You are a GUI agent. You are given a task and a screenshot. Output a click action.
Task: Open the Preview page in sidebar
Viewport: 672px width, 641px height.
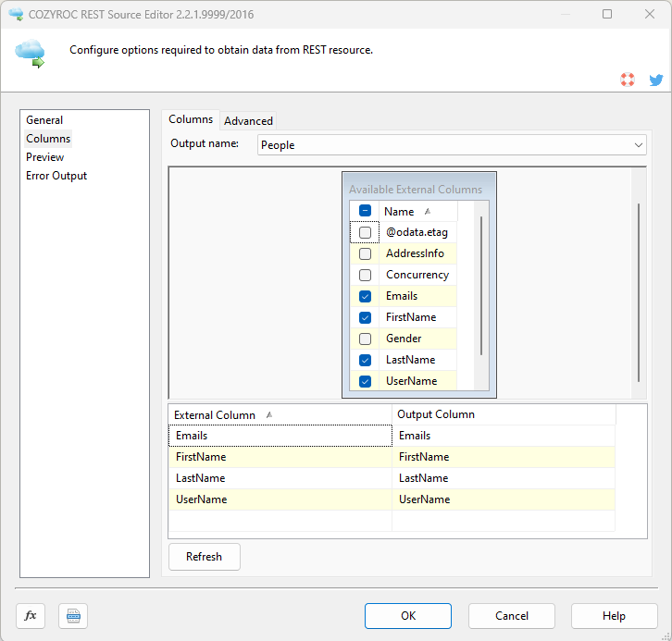[45, 157]
